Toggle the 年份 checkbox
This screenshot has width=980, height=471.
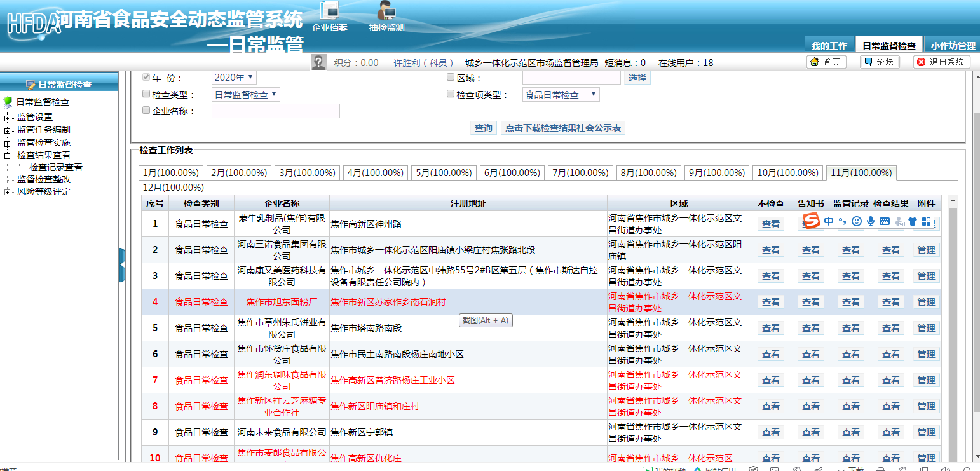point(146,77)
